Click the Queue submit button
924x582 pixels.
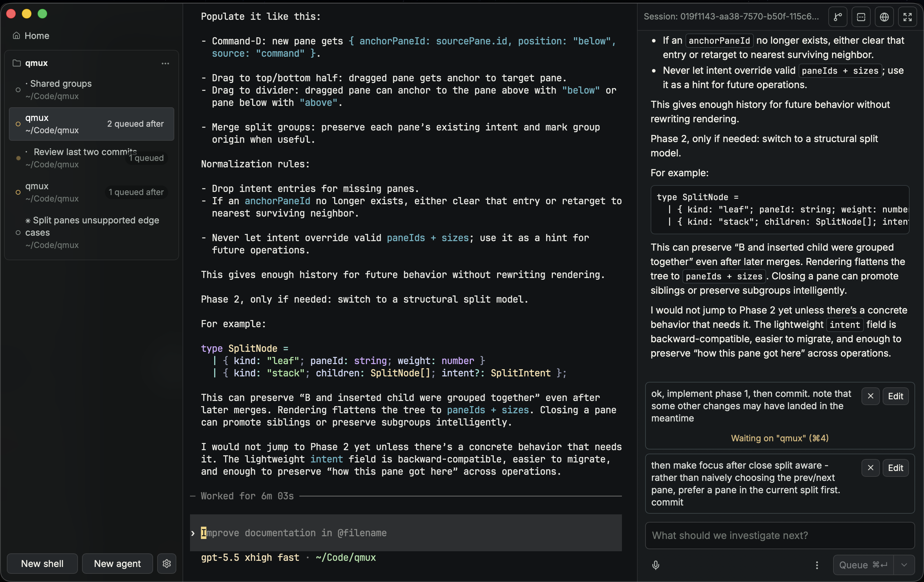(x=864, y=565)
